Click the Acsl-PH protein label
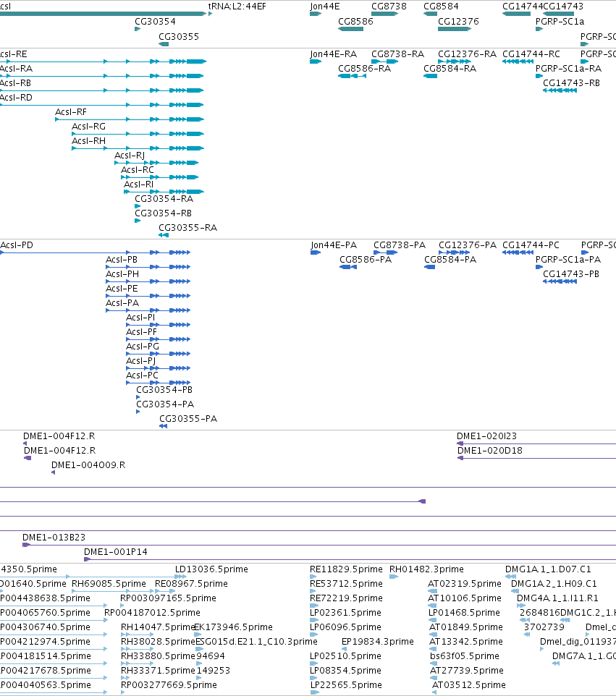Image resolution: width=616 pixels, height=696 pixels. [x=122, y=274]
